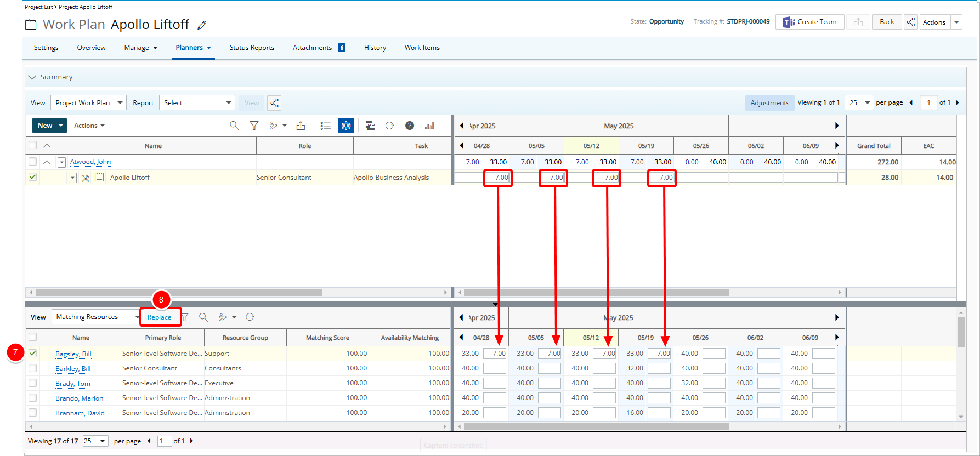Search in the Matching Resources toolbar
This screenshot has width=980, height=456.
click(x=203, y=317)
